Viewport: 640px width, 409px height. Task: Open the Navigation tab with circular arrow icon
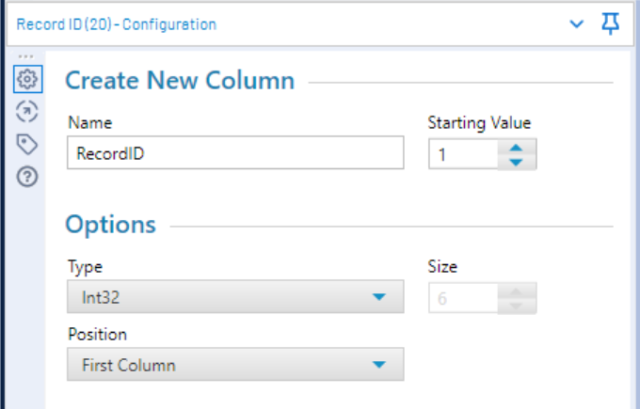[x=27, y=111]
